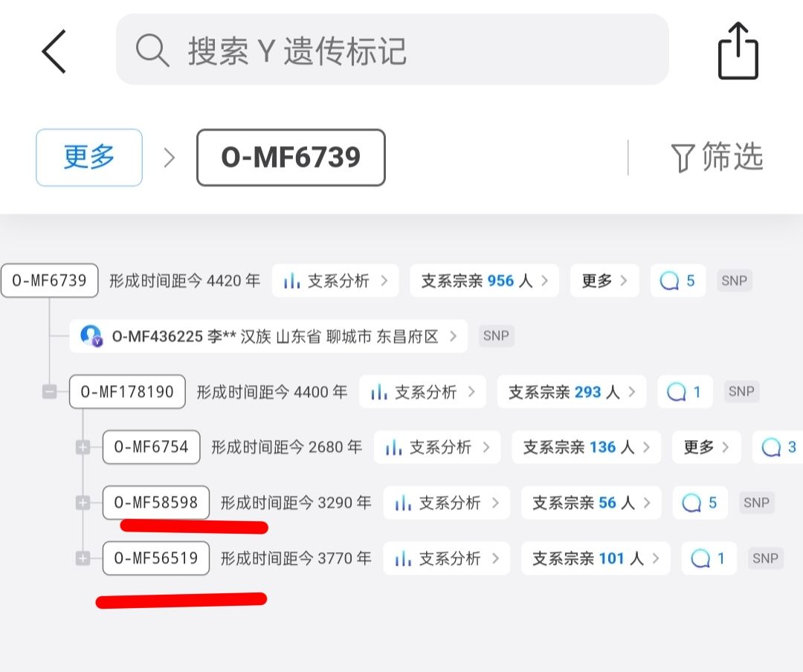Screen dimensions: 803x672
Task: Tap the back arrow icon
Action: [54, 51]
